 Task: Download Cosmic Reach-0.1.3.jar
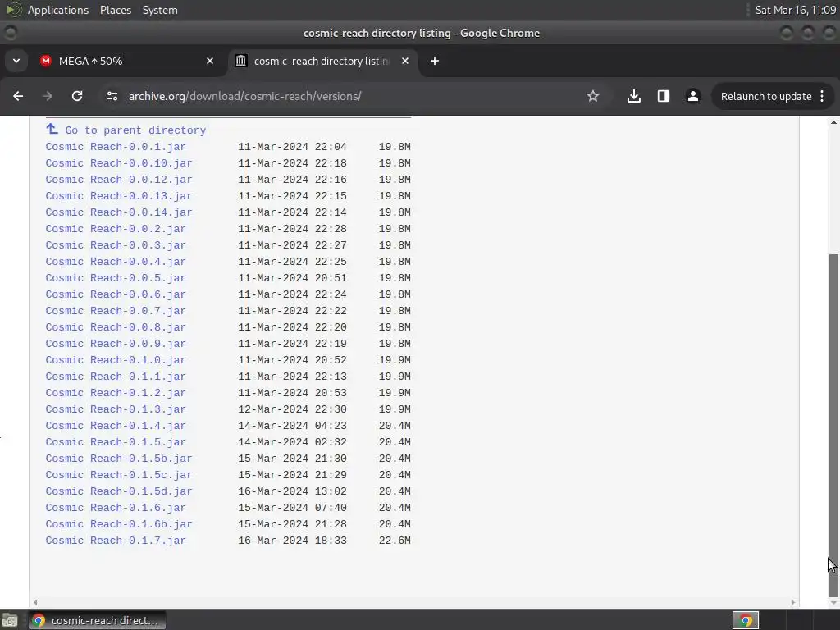pyautogui.click(x=116, y=409)
